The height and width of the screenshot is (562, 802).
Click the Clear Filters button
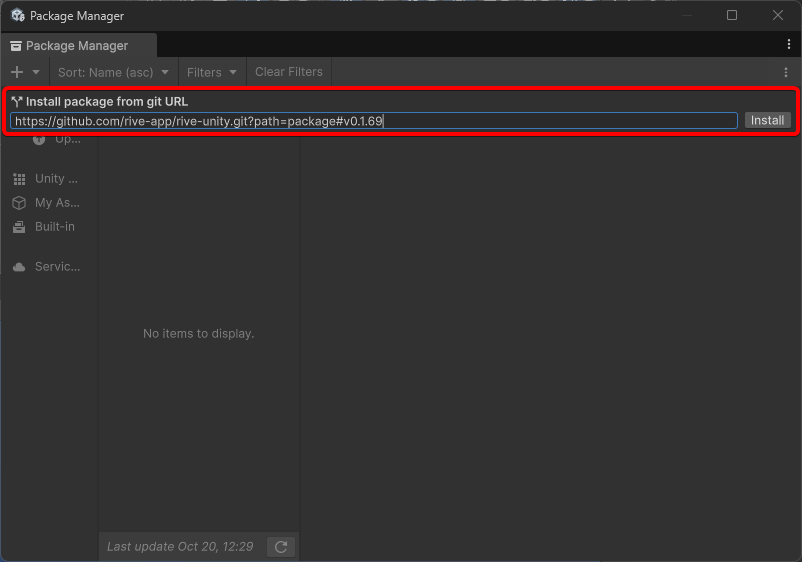pos(289,72)
